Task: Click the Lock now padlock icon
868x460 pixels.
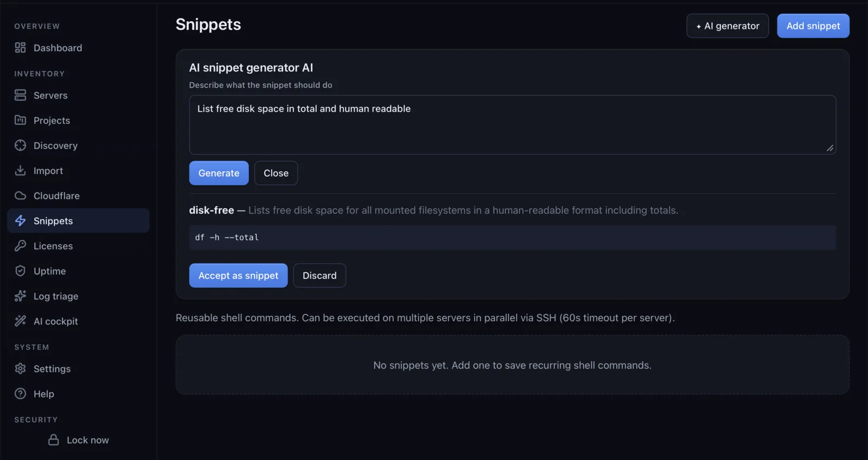Action: point(53,439)
